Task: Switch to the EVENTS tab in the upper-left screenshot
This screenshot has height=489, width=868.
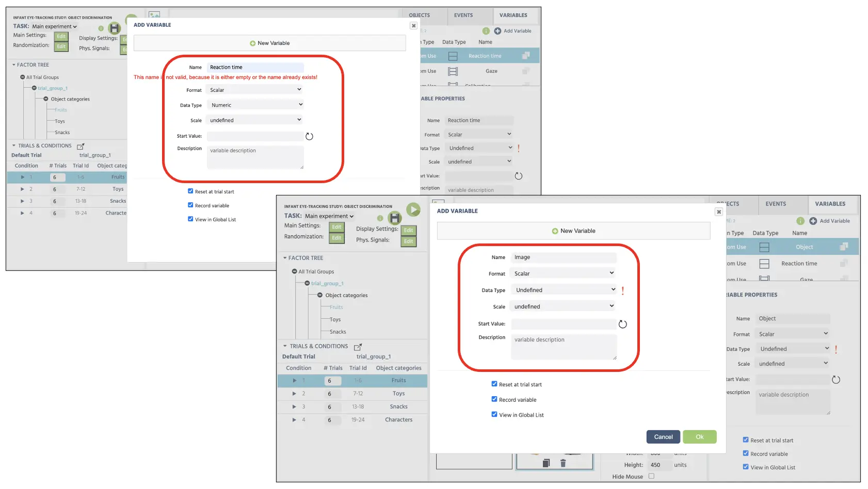Action: (463, 15)
